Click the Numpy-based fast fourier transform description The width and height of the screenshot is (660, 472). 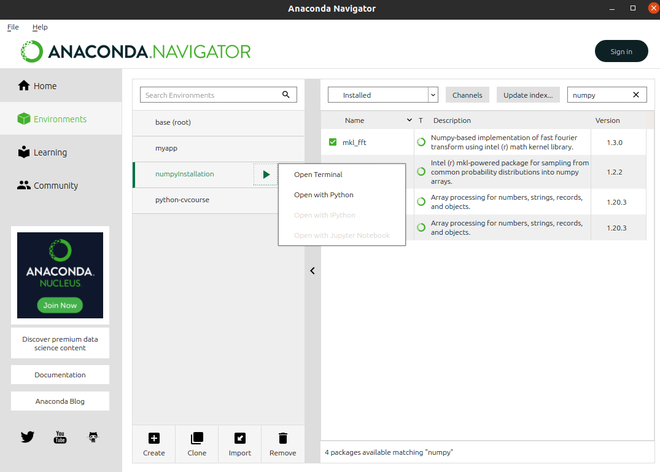504,142
